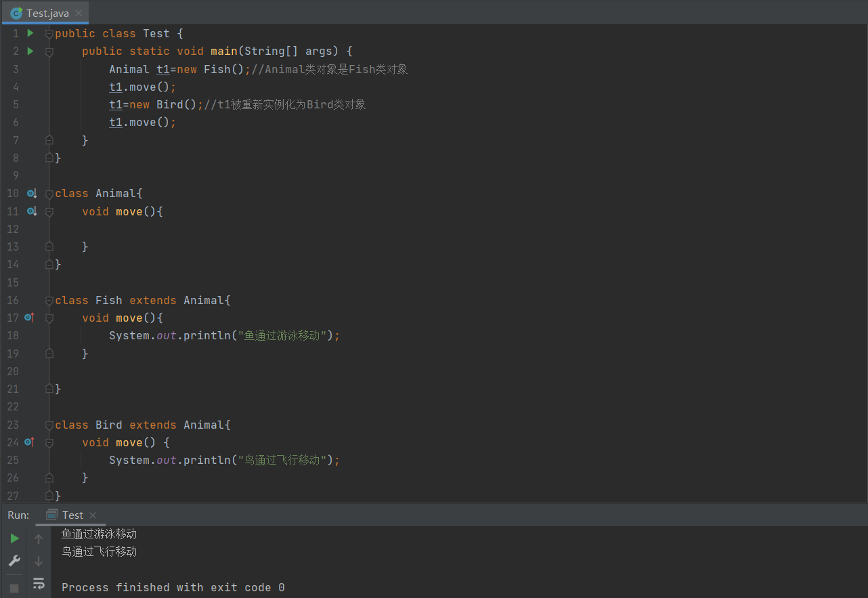This screenshot has width=868, height=598.
Task: Click line number 15 in the gutter
Action: pyautogui.click(x=13, y=282)
